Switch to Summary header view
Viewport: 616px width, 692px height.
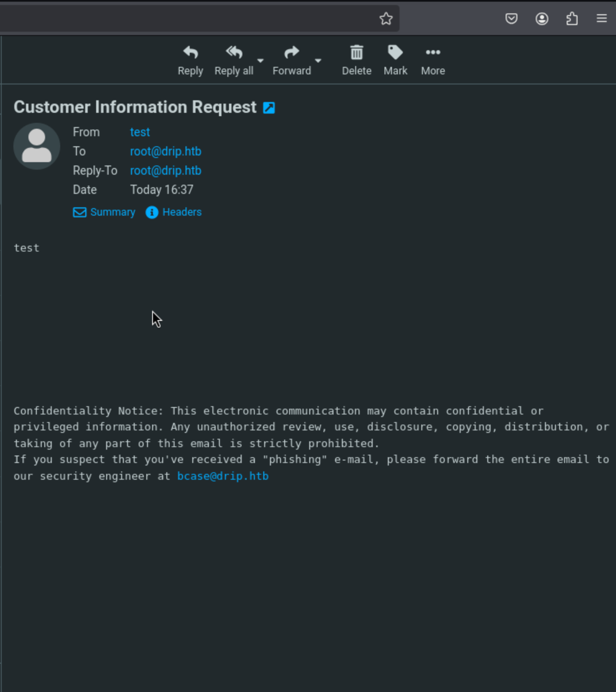pos(104,212)
